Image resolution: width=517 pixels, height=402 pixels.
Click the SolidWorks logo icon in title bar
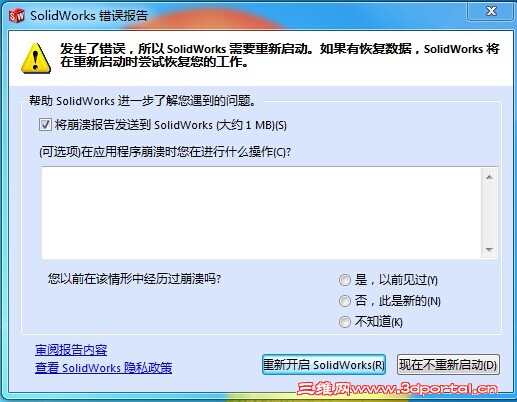(17, 15)
